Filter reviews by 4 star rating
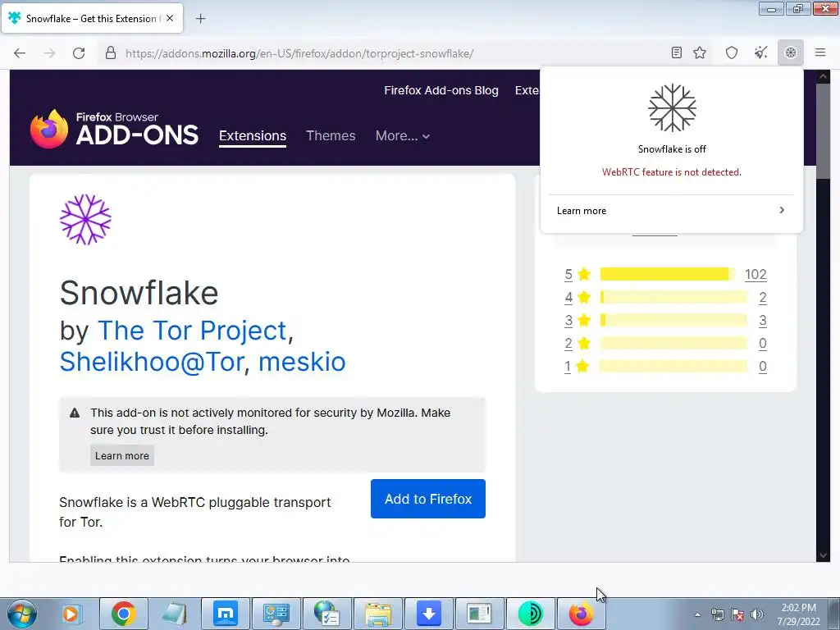Image resolution: width=840 pixels, height=630 pixels. [x=568, y=297]
